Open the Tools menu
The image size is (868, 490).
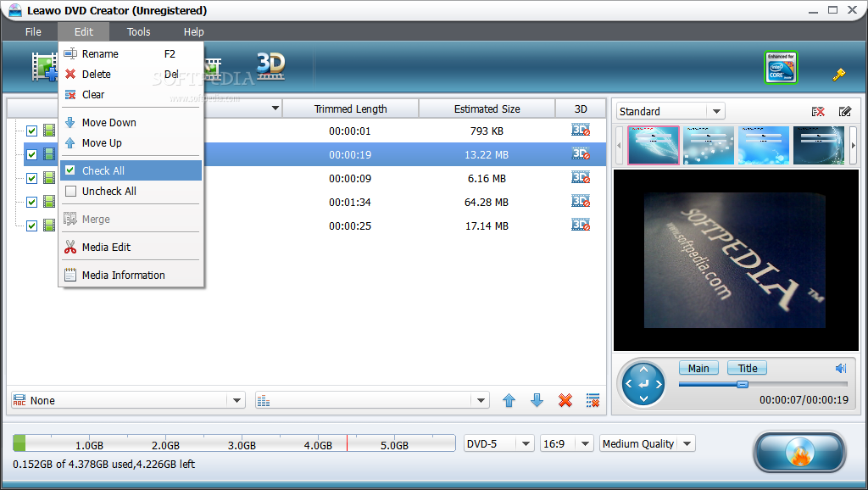pyautogui.click(x=138, y=31)
